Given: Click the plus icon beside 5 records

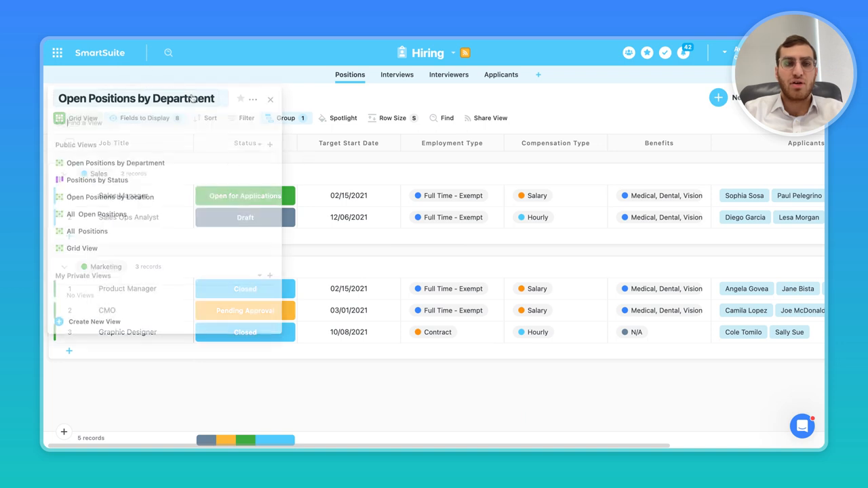Looking at the screenshot, I should [64, 432].
